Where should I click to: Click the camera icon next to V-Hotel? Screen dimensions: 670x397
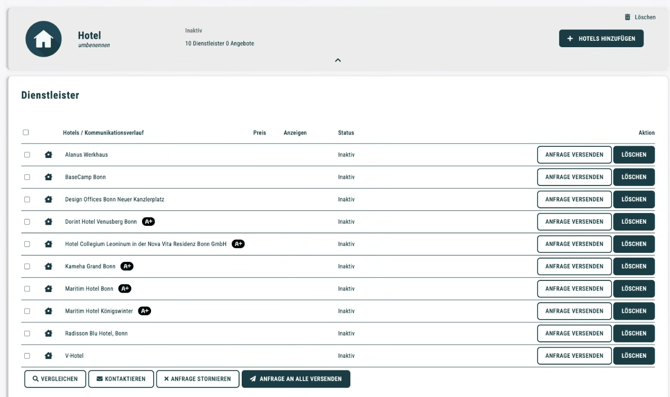pyautogui.click(x=48, y=356)
